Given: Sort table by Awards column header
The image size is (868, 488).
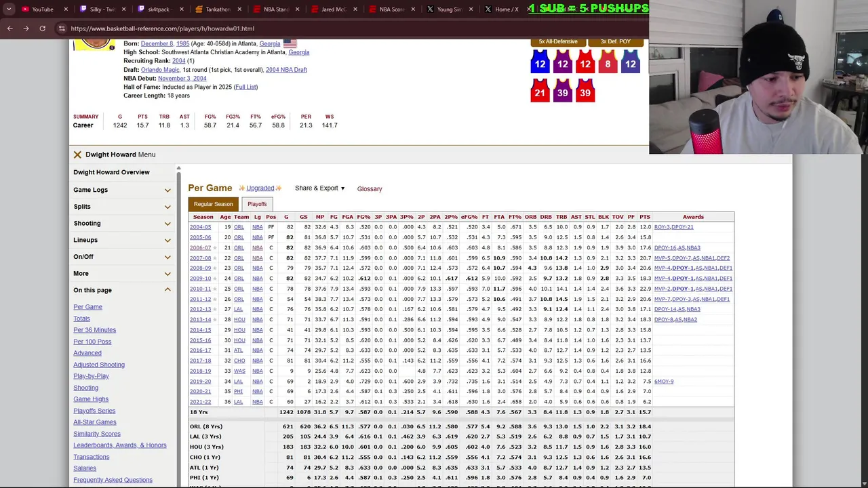Looking at the screenshot, I should 693,217.
